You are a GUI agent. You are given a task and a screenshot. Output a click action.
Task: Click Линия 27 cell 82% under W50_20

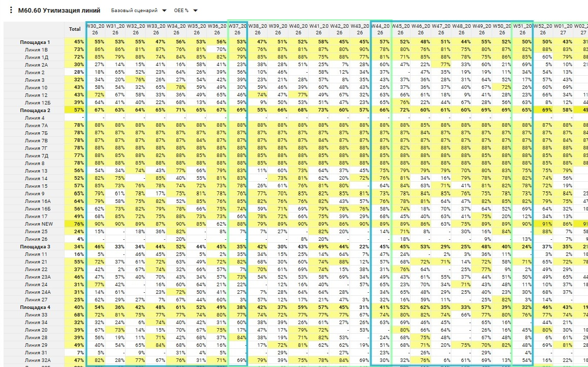coord(502,299)
